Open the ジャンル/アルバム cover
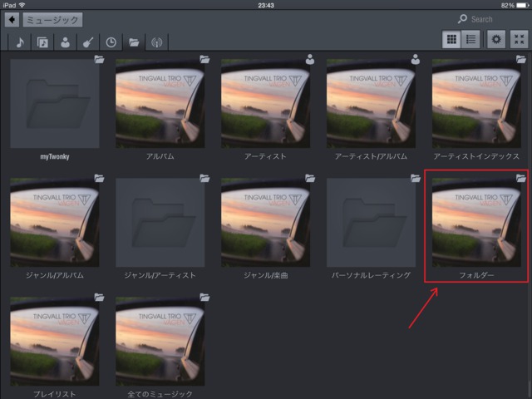 point(55,223)
